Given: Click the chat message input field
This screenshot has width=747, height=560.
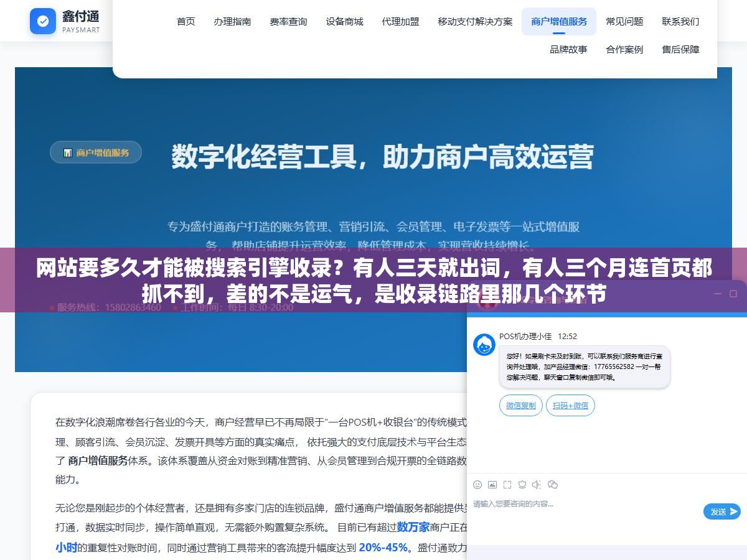Looking at the screenshot, I should 585,513.
